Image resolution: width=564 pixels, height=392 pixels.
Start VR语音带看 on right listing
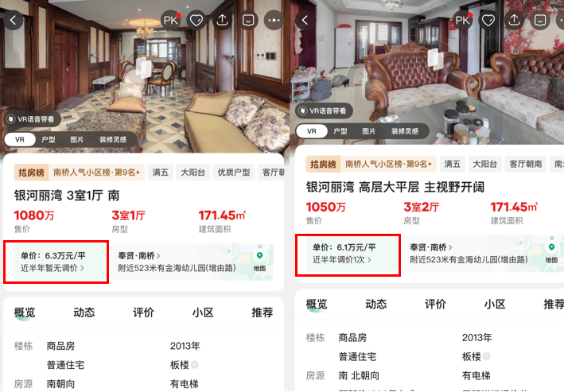[x=324, y=111]
